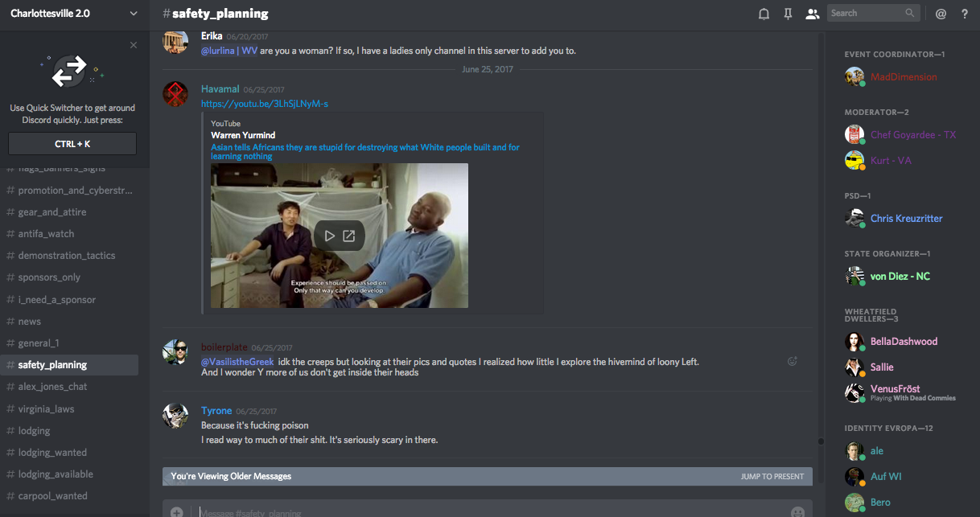Switch to the lodging_wanted channel
This screenshot has width=980, height=517.
[52, 453]
